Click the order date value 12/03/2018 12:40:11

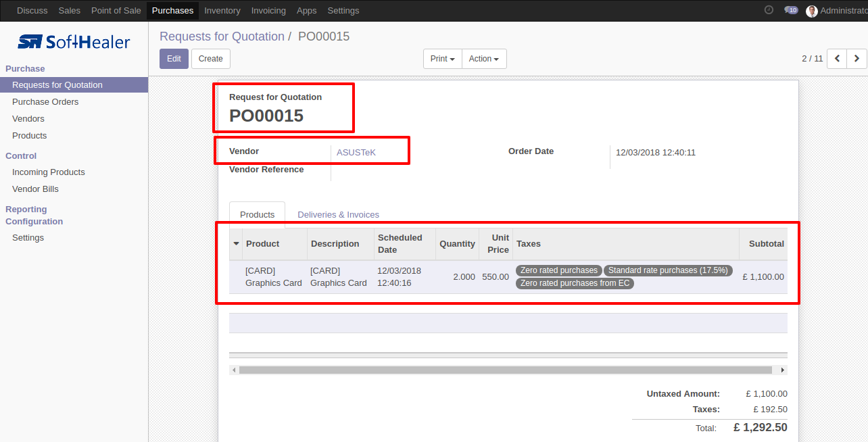coord(656,153)
